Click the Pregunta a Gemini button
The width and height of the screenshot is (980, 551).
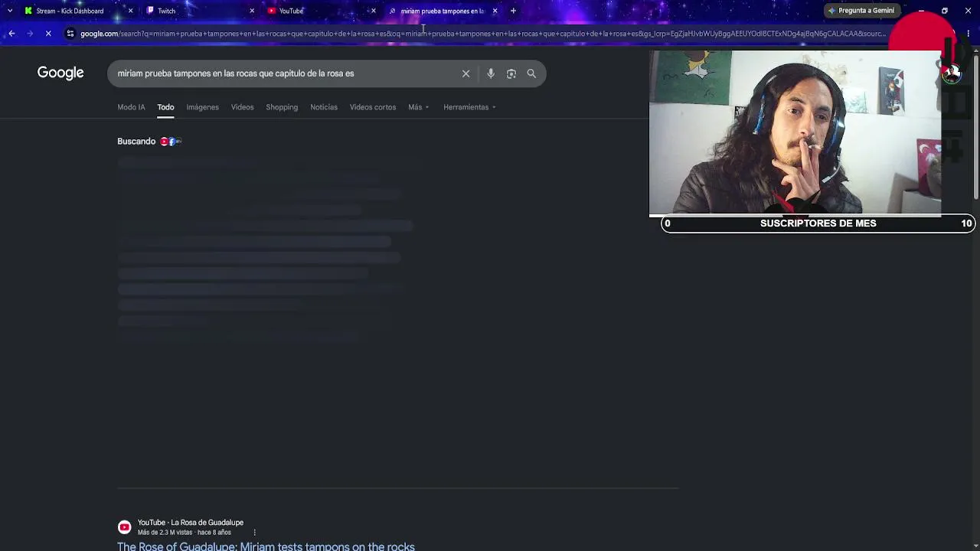(861, 11)
